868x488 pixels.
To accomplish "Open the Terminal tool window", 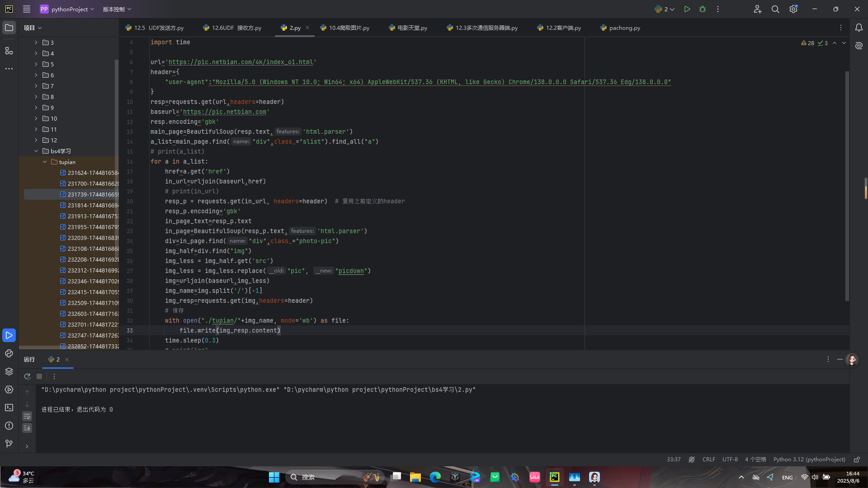I will (9, 408).
